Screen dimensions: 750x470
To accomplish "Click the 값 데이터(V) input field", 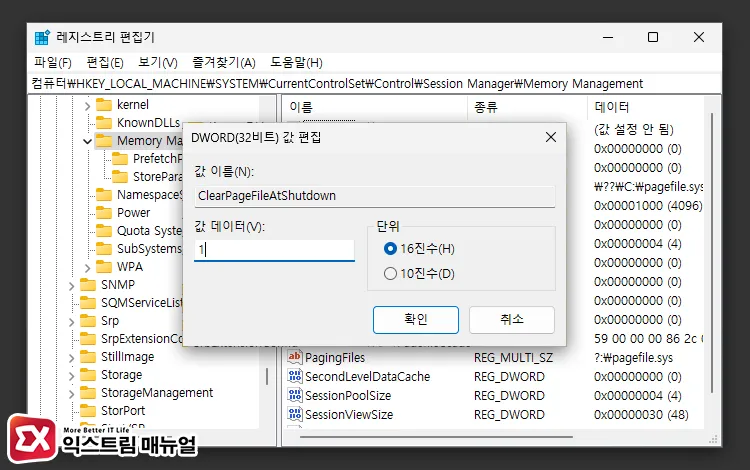I will (274, 250).
